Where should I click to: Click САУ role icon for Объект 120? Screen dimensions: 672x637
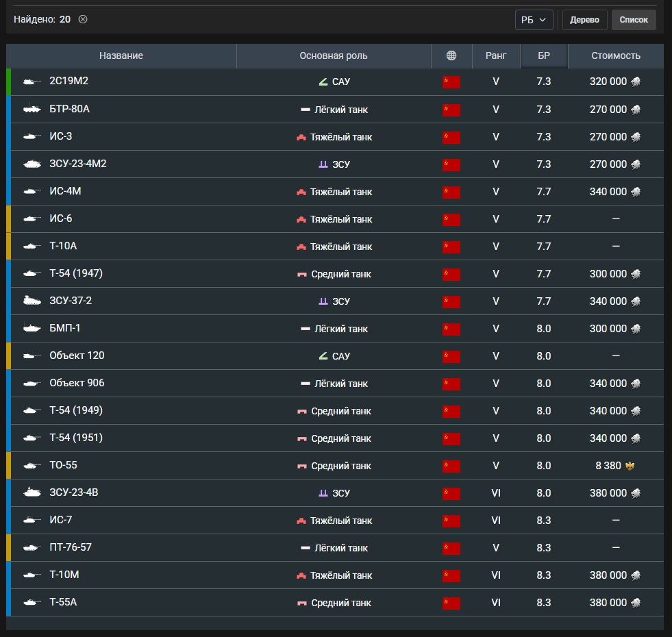[323, 356]
